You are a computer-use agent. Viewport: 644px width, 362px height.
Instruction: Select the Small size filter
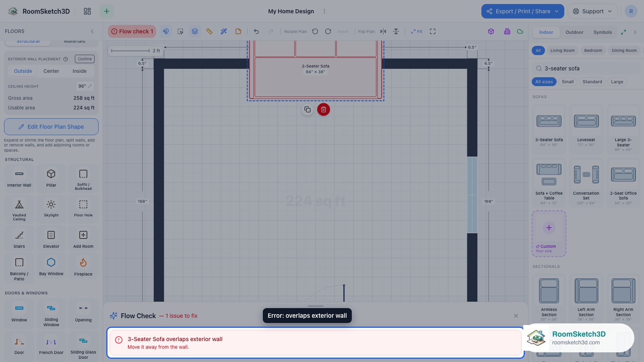pos(568,82)
